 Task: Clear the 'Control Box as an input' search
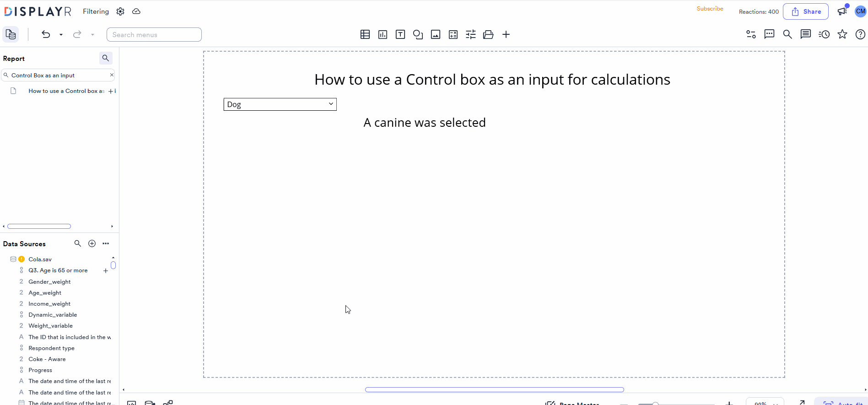112,75
